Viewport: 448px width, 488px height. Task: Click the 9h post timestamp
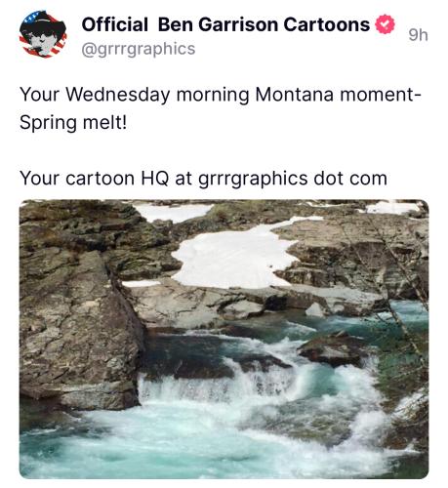(x=418, y=35)
